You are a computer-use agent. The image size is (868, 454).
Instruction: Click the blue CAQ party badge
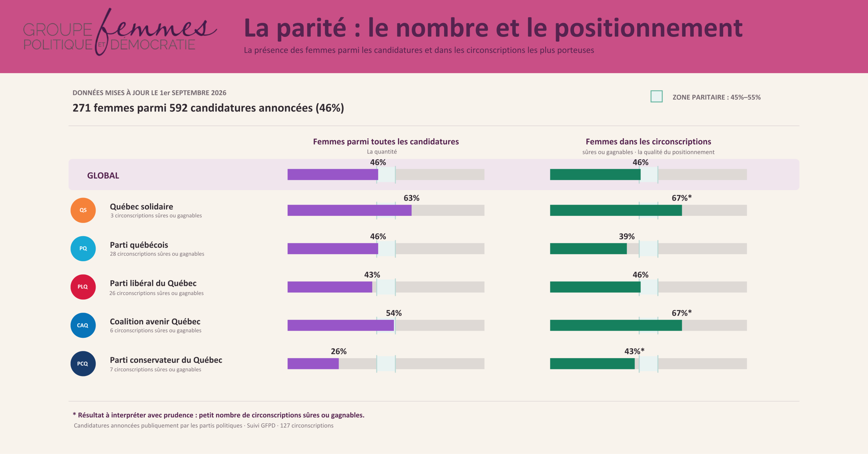click(x=83, y=325)
